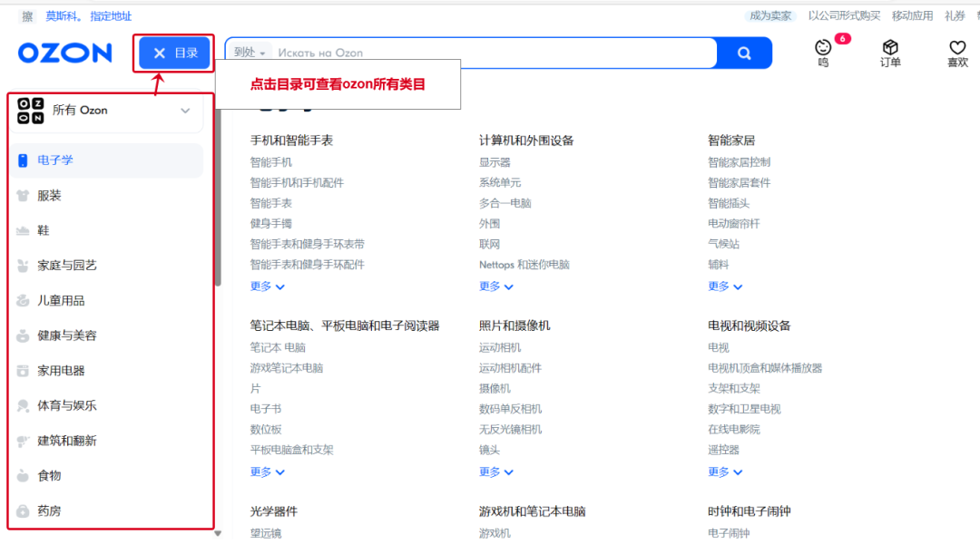Image resolution: width=980 pixels, height=544 pixels.
Task: Open the 订单 orders box icon
Action: point(890,53)
